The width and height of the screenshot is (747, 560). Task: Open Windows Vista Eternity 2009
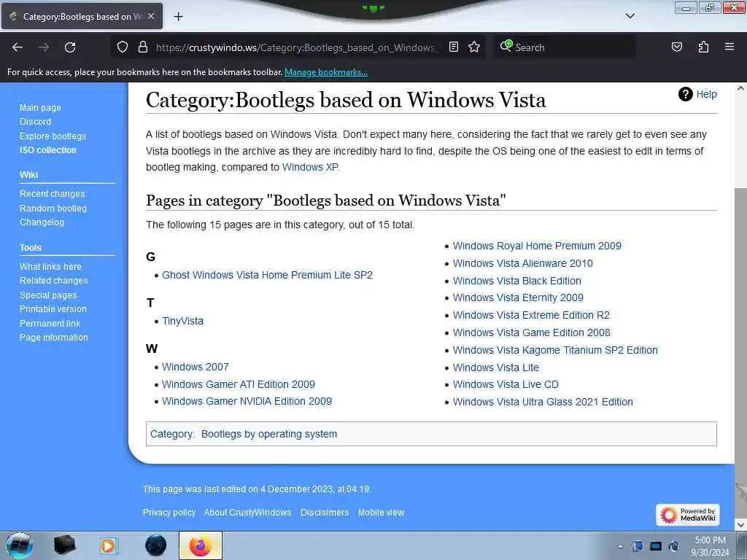518,297
